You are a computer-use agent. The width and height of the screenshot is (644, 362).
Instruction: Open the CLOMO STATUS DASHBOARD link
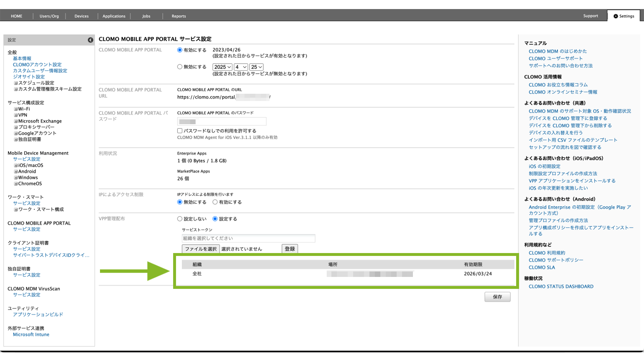(561, 286)
